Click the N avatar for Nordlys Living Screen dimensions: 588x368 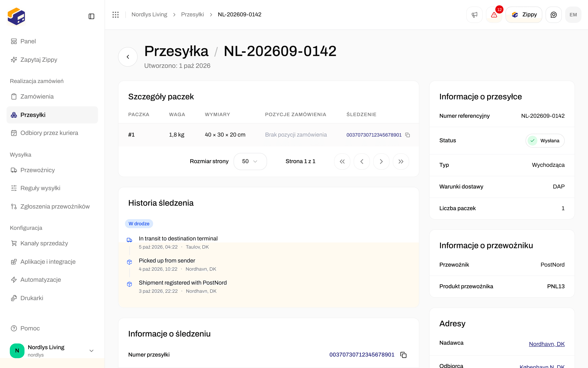pos(17,351)
